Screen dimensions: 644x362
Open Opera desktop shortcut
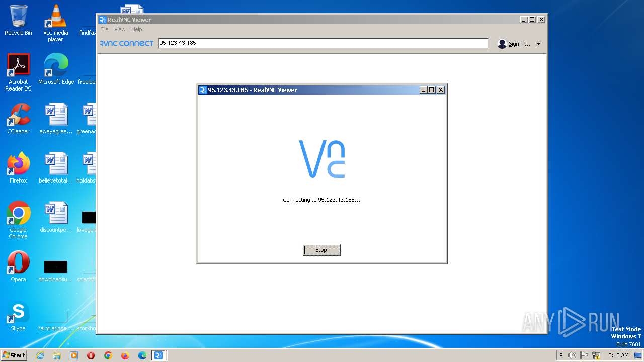tap(18, 266)
